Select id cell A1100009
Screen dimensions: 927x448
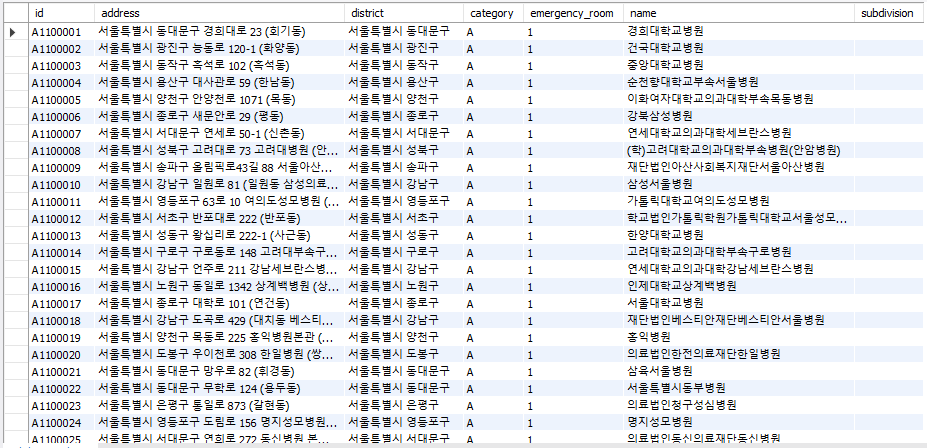[60, 168]
